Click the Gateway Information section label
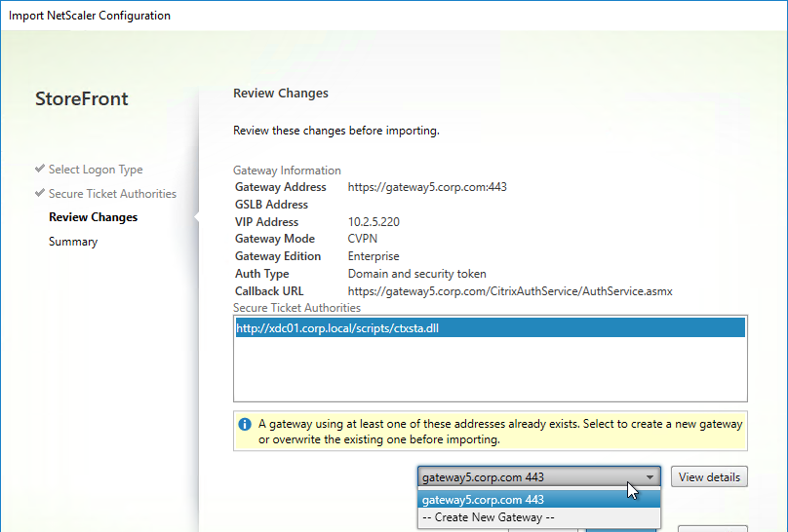 pos(287,171)
